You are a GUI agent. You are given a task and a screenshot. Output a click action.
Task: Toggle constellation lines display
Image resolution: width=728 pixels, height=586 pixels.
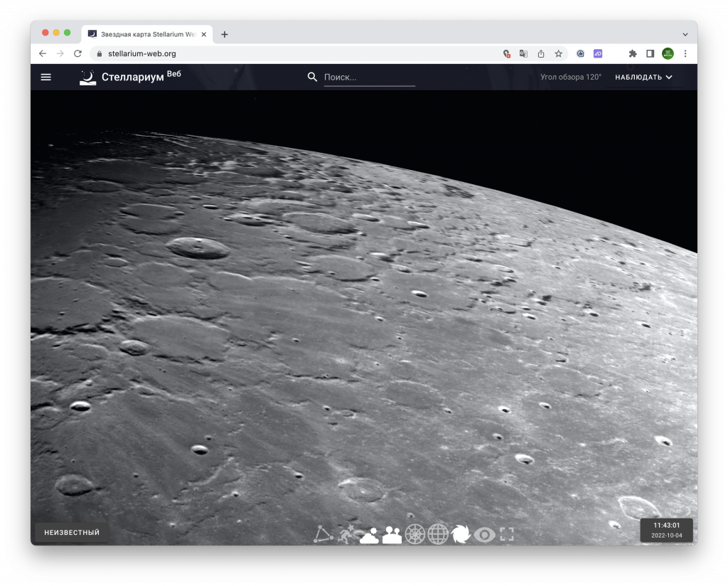[x=323, y=534]
